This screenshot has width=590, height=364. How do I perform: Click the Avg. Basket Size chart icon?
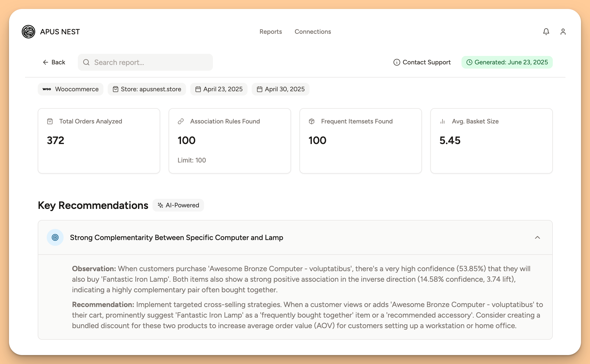(x=442, y=121)
